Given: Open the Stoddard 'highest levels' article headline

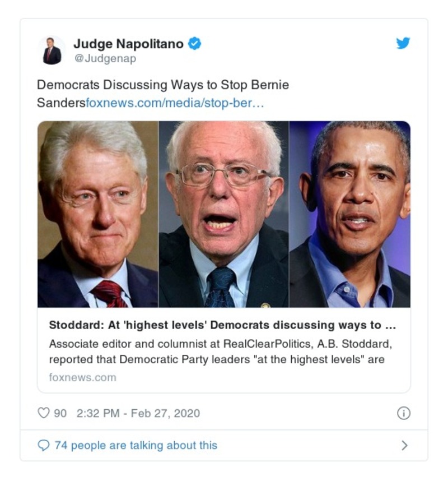Looking at the screenshot, I should click(222, 325).
